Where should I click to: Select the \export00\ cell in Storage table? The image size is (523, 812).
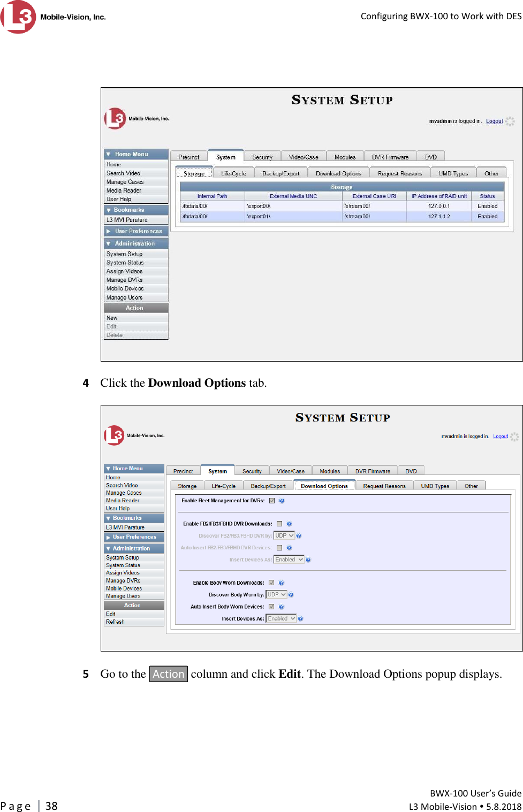pyautogui.click(x=293, y=206)
